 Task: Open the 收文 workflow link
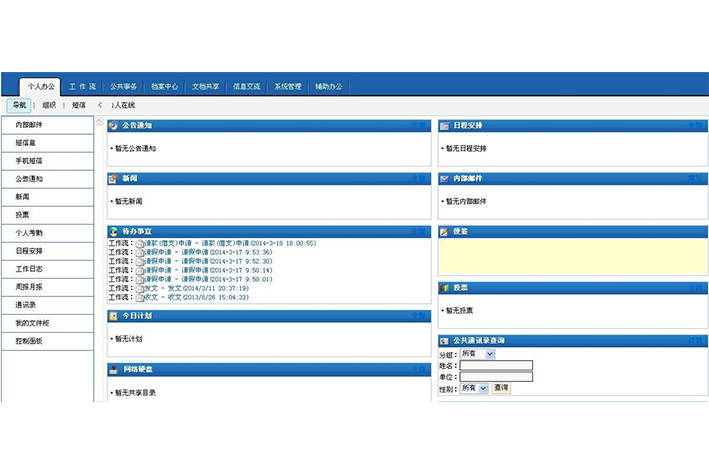(196, 298)
